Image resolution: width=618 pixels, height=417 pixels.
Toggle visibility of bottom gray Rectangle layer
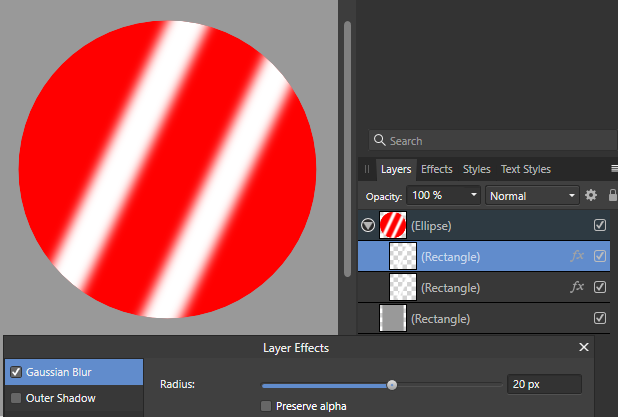(x=600, y=318)
